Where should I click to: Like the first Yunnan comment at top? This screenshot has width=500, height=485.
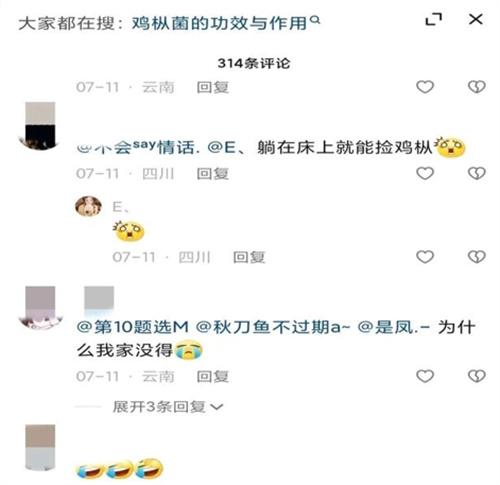pos(425,87)
